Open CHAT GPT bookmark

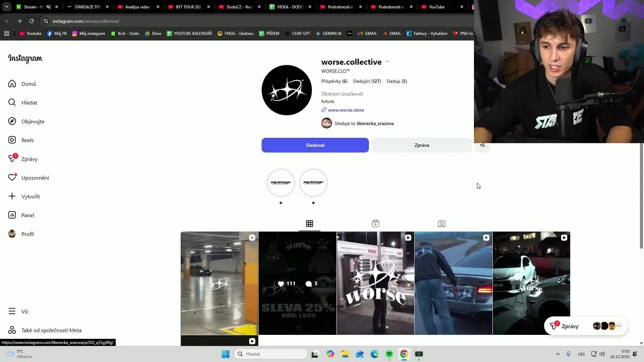tap(297, 34)
